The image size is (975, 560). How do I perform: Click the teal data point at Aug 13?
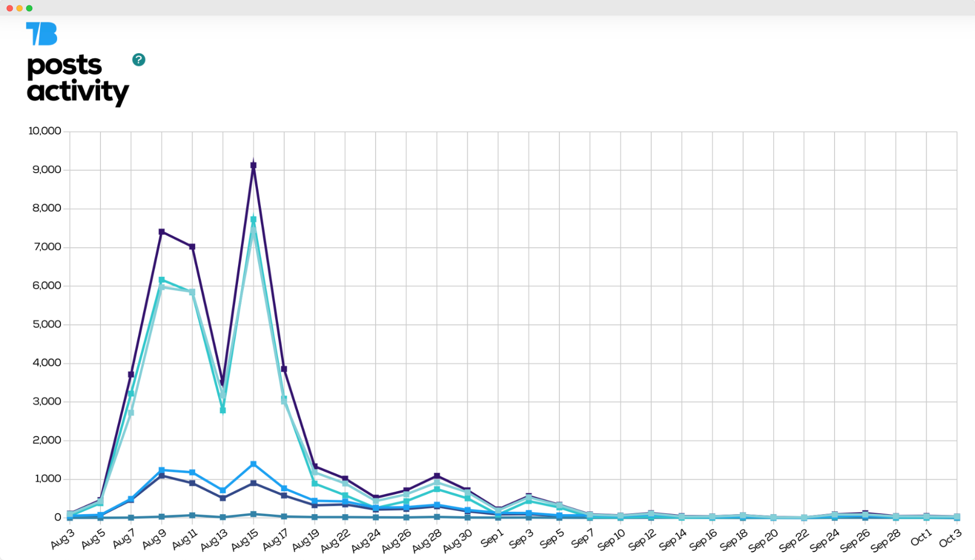[x=223, y=410]
